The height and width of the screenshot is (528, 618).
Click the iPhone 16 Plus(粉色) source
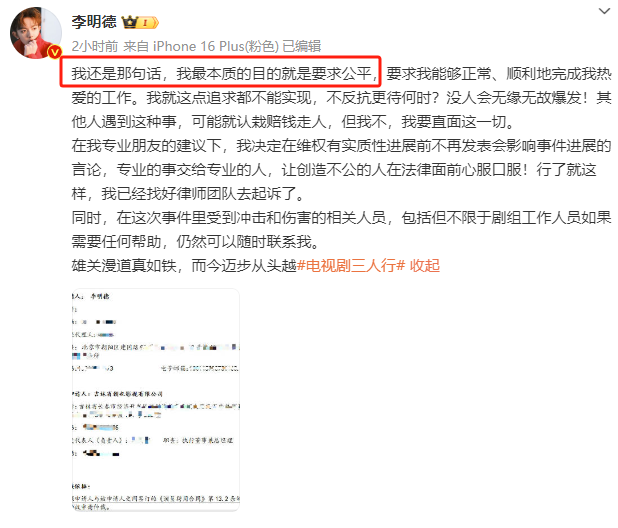(x=216, y=46)
